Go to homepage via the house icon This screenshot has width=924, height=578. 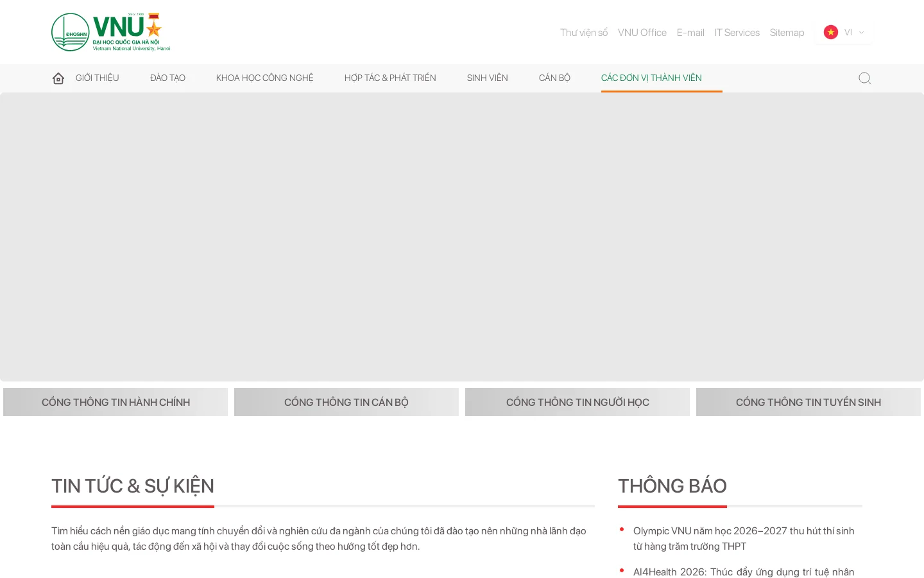click(58, 78)
